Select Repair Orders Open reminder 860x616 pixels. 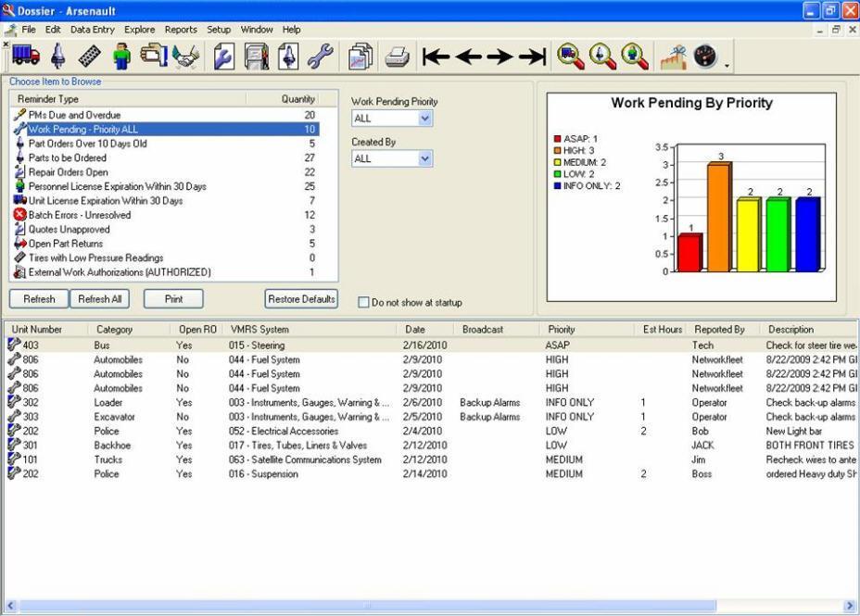165,172
